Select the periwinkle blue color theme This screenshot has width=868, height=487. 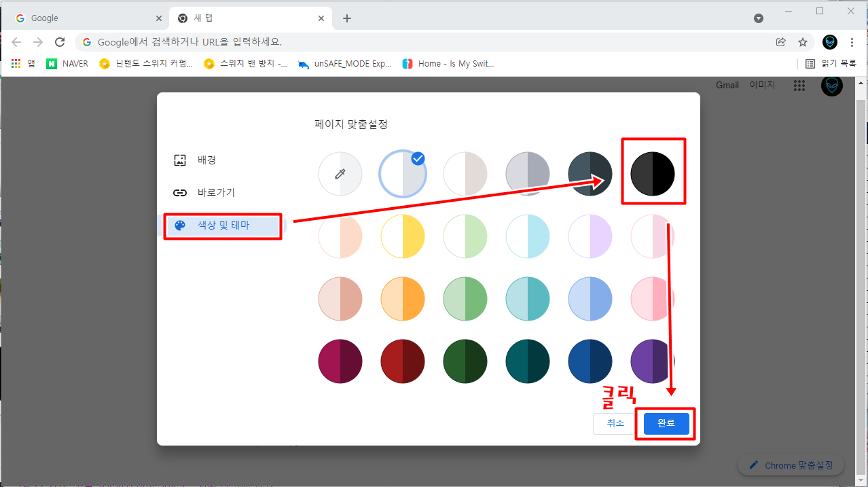click(590, 299)
